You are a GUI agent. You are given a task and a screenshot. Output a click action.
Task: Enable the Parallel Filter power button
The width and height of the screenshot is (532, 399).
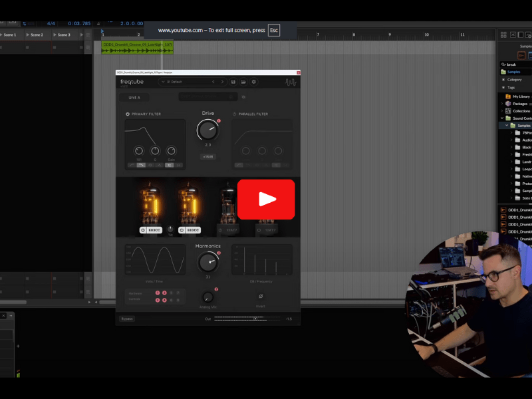pos(235,114)
